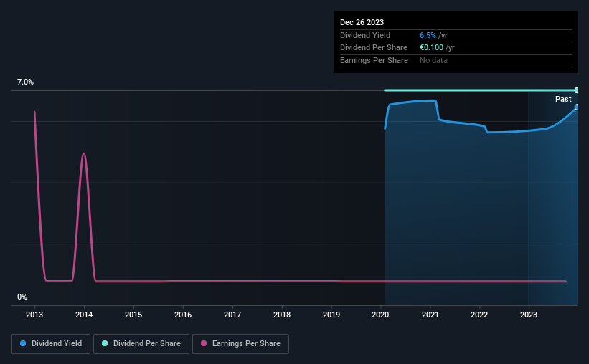Image resolution: width=589 pixels, height=364 pixels.
Task: Toggle the Dividend Yield legend button
Action: (x=51, y=344)
